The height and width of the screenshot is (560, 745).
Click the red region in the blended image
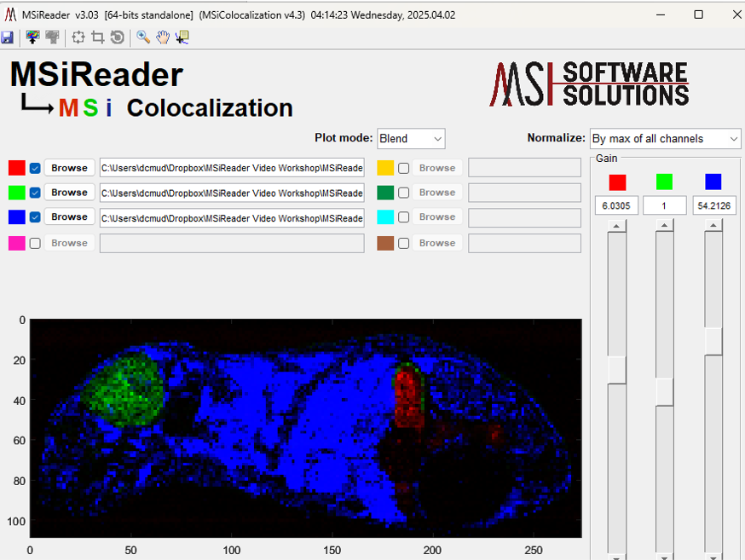point(408,396)
